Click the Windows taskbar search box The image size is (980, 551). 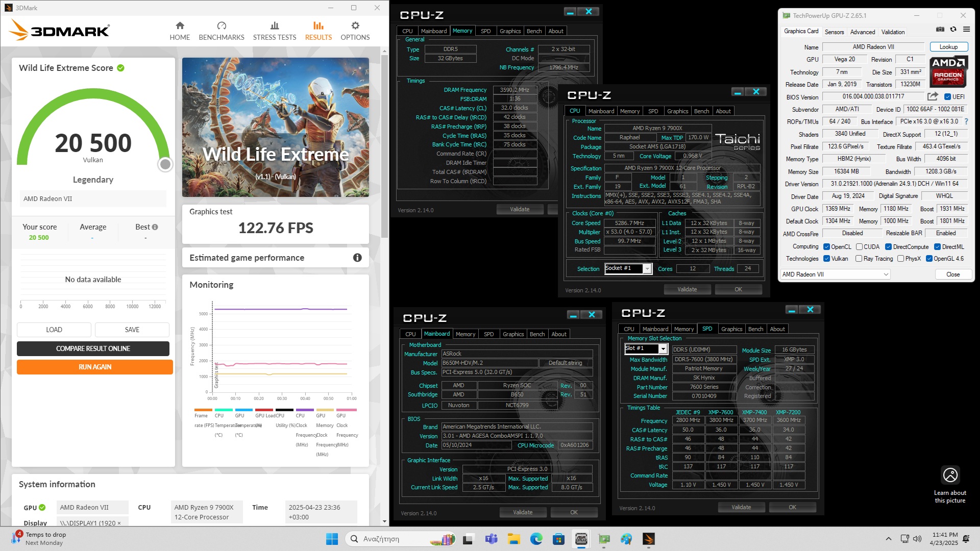(401, 539)
